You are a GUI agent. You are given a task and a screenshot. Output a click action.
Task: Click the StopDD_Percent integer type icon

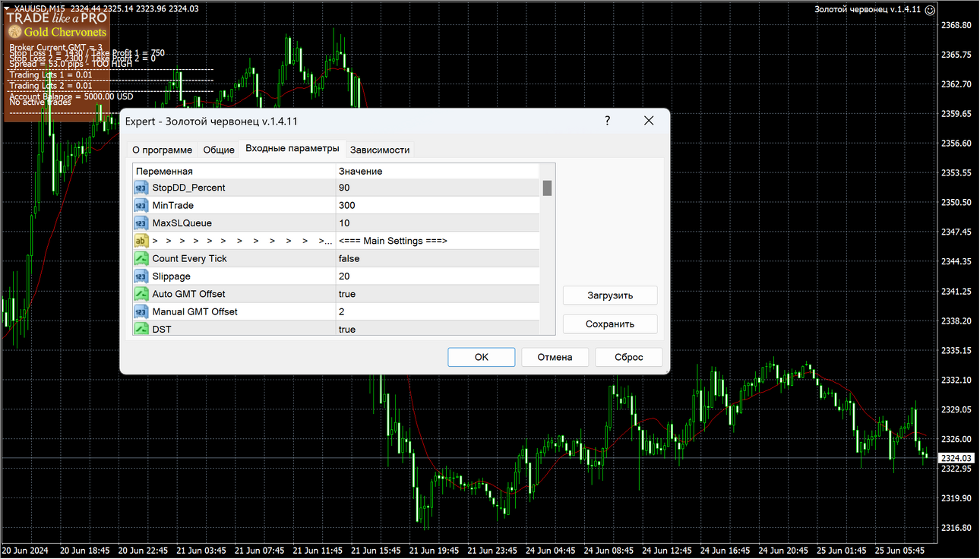[x=141, y=188]
